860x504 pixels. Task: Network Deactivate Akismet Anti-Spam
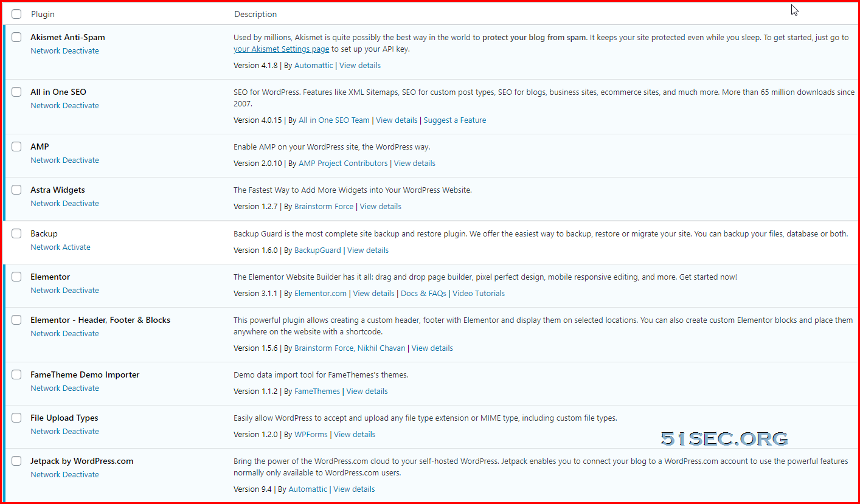pos(64,51)
